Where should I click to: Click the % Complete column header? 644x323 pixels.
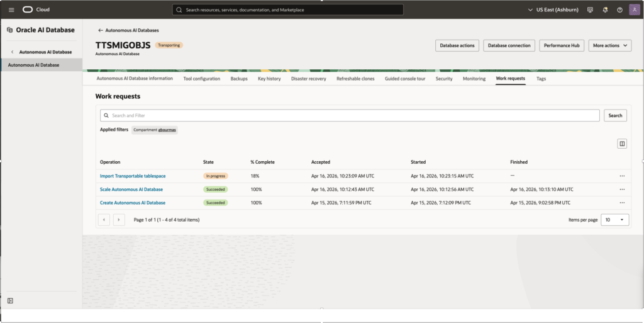262,162
